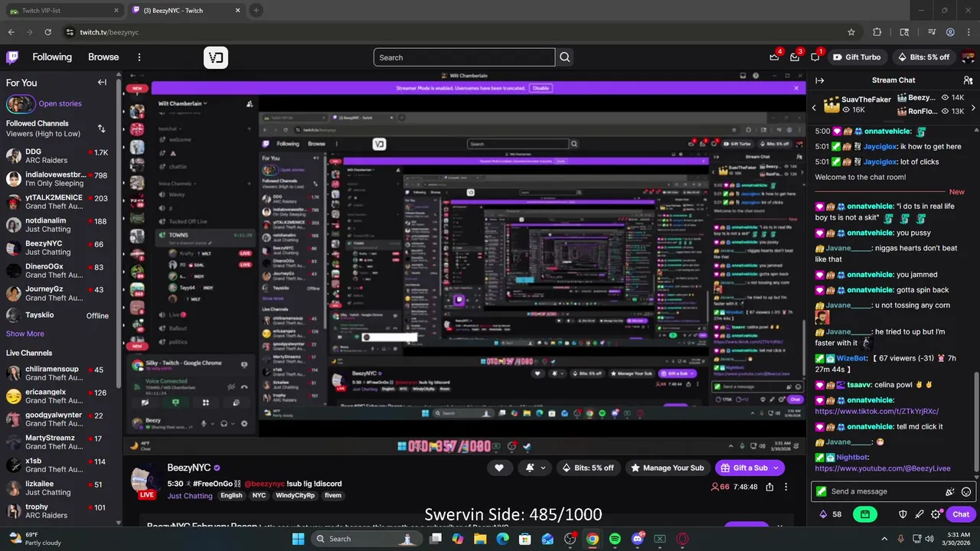
Task: Select the fivem tag
Action: [x=332, y=496]
